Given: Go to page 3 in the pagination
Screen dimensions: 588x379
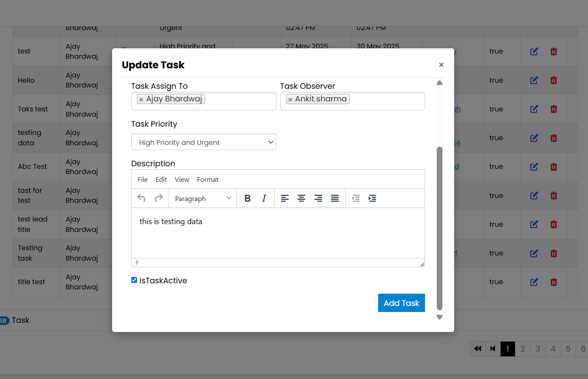Looking at the screenshot, I should coord(538,349).
